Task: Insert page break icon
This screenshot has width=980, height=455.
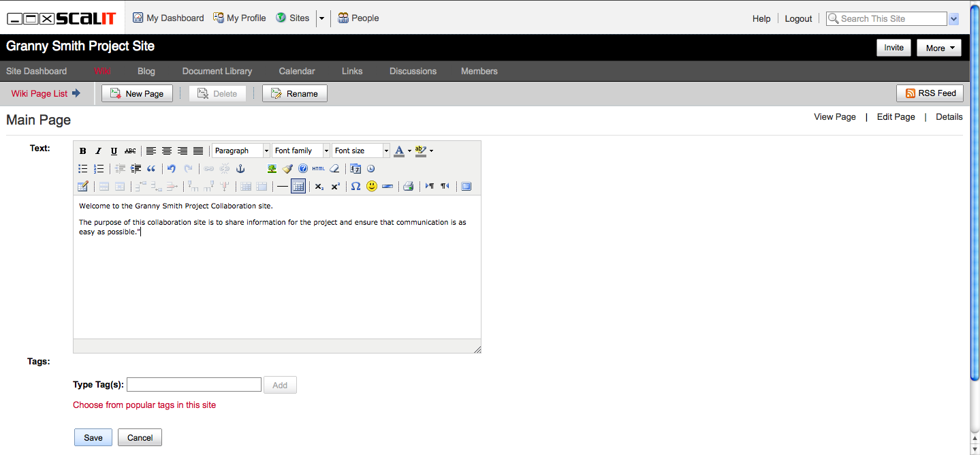Action: click(x=387, y=187)
